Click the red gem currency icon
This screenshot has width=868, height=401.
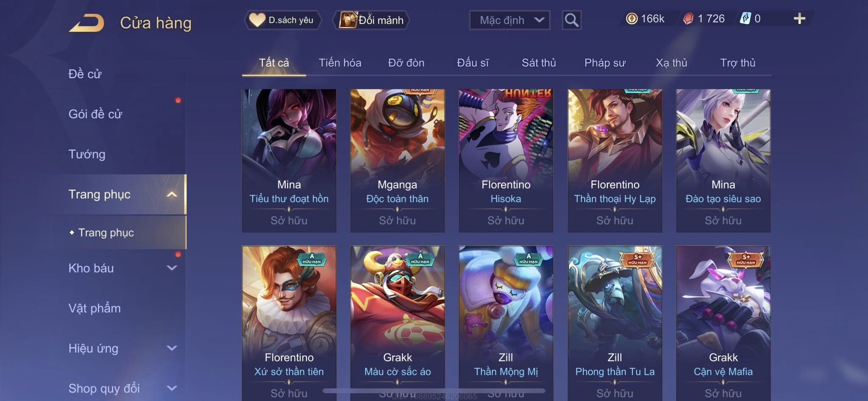688,19
